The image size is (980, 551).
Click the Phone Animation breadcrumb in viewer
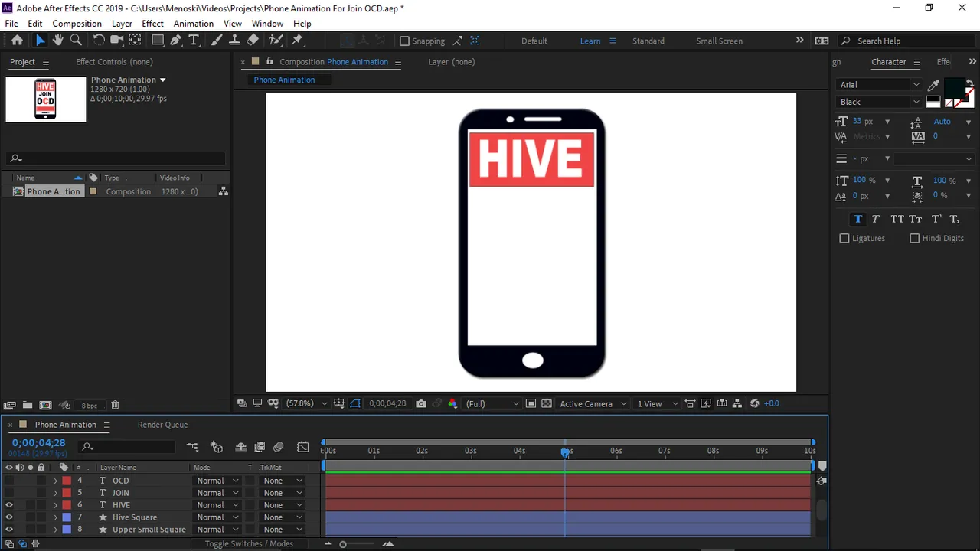284,80
